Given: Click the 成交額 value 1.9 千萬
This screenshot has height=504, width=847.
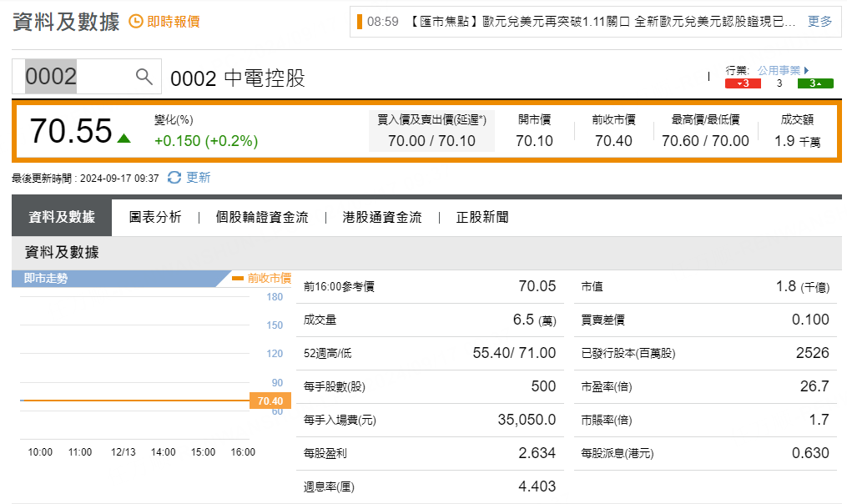Looking at the screenshot, I should (x=797, y=141).
